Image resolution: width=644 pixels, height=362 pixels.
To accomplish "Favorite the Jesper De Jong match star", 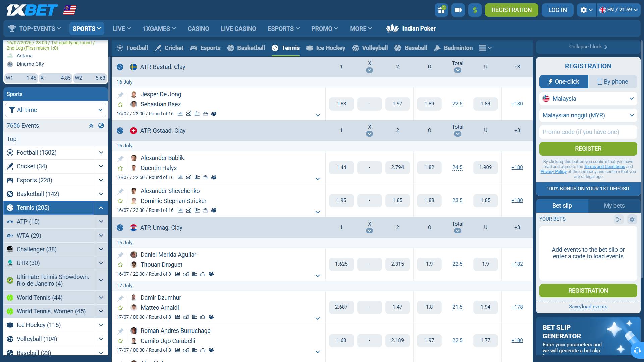I will pyautogui.click(x=120, y=105).
